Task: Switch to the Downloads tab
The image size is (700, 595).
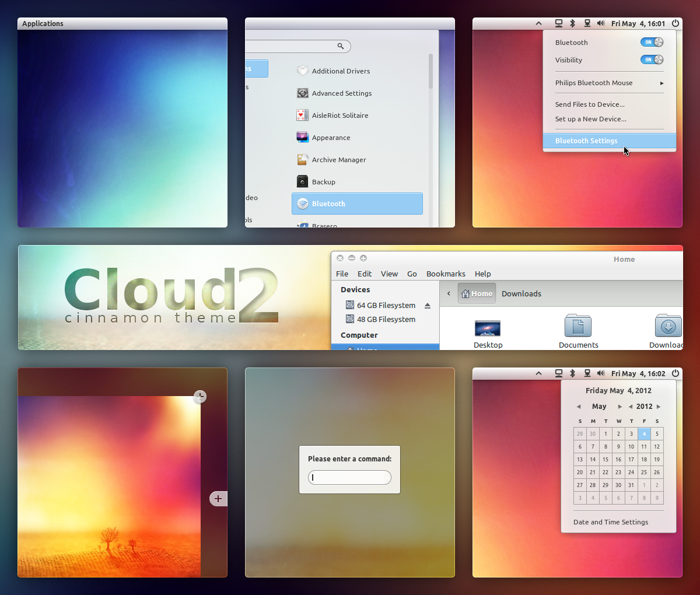Action: [x=521, y=293]
